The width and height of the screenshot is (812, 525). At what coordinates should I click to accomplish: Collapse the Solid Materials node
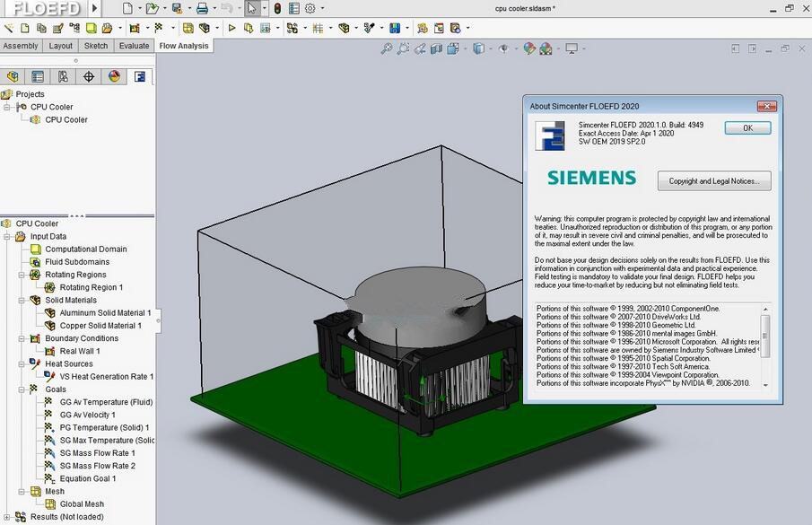click(22, 301)
